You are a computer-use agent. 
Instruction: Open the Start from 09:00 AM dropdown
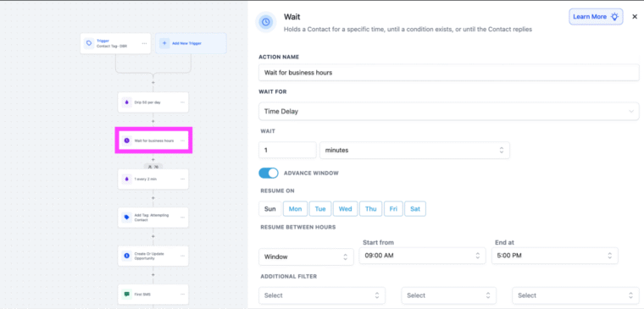coord(422,256)
